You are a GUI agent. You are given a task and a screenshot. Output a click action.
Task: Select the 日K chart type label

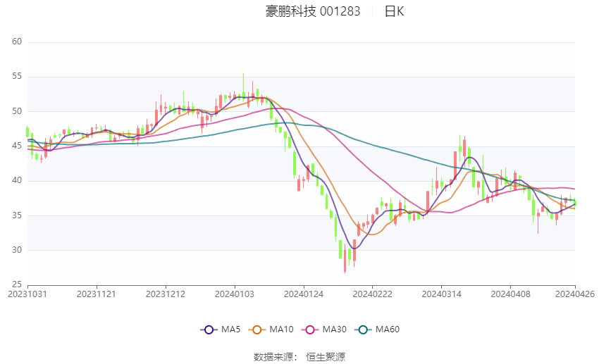tap(394, 11)
